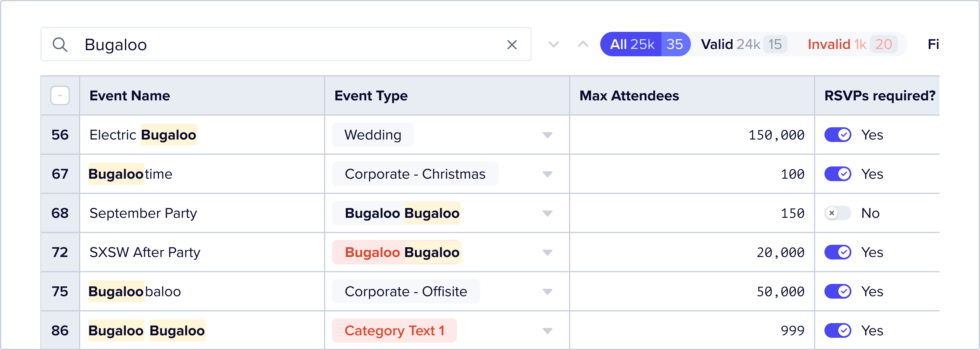
Task: Click the search magnifier icon
Action: (x=60, y=44)
